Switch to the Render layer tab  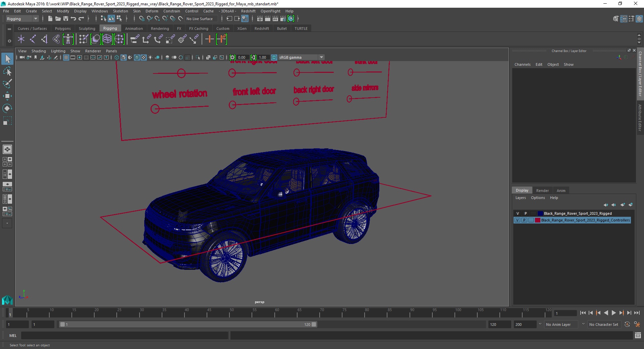point(542,190)
